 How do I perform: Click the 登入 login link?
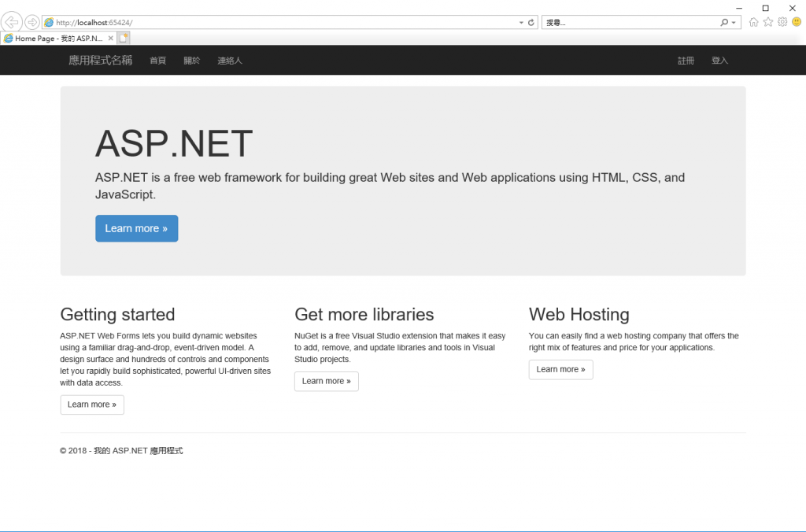719,61
